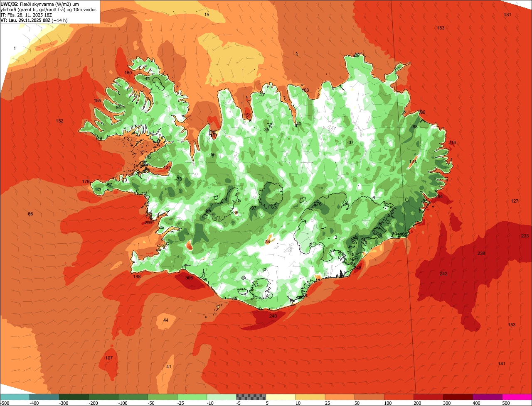Click the -68 value in eastern Iceland
Image resolution: width=532 pixels, height=406 pixels.
tap(414, 127)
